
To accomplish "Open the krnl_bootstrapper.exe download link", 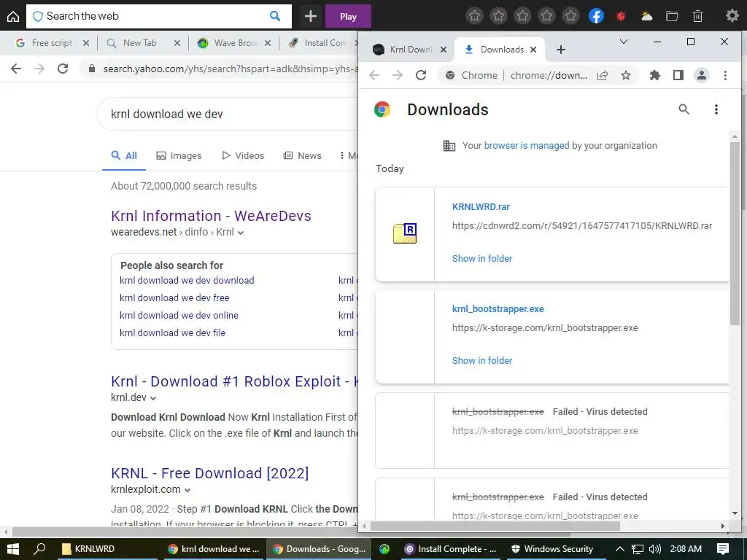I will click(x=498, y=309).
